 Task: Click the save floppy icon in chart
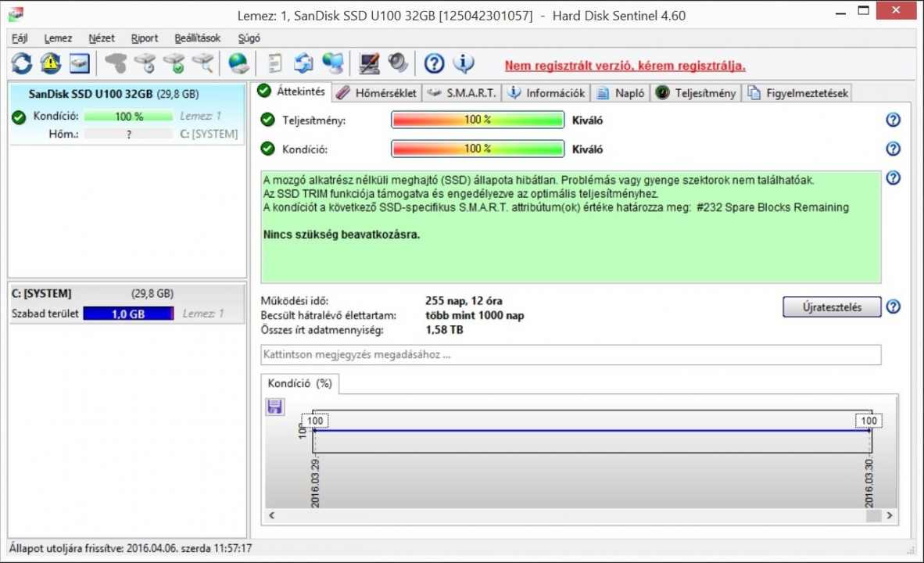pyautogui.click(x=274, y=406)
